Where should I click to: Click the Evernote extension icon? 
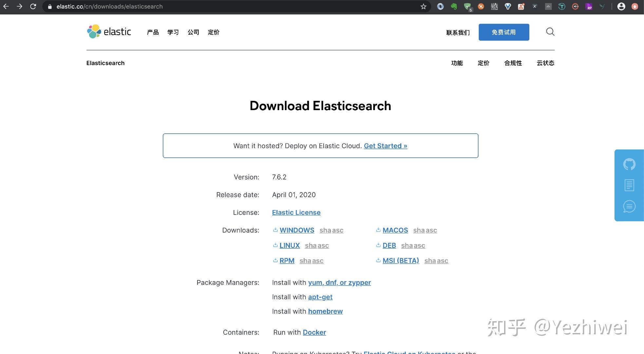(x=454, y=6)
